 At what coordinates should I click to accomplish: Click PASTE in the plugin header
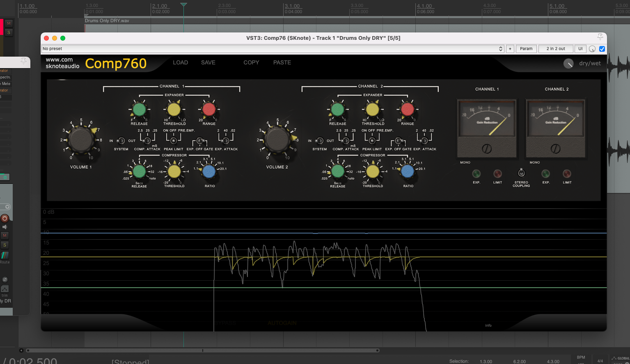coord(282,62)
